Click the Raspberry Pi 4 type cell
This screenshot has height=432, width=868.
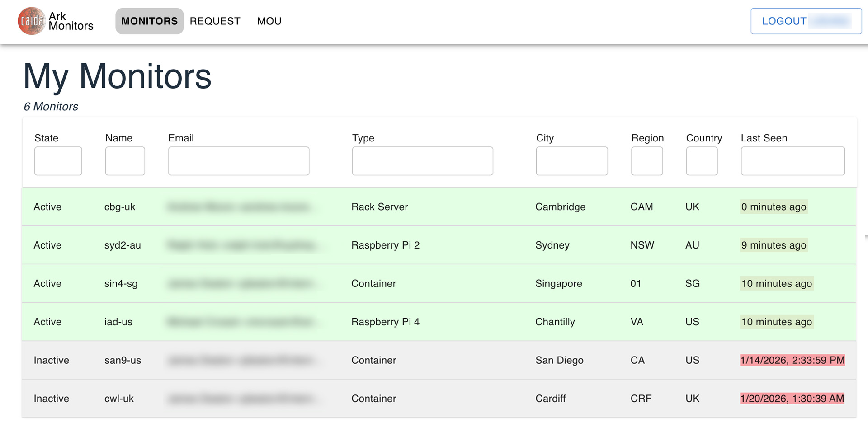click(x=386, y=322)
